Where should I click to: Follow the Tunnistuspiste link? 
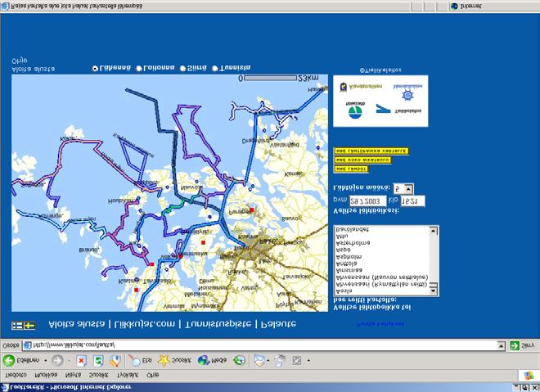pyautogui.click(x=218, y=325)
